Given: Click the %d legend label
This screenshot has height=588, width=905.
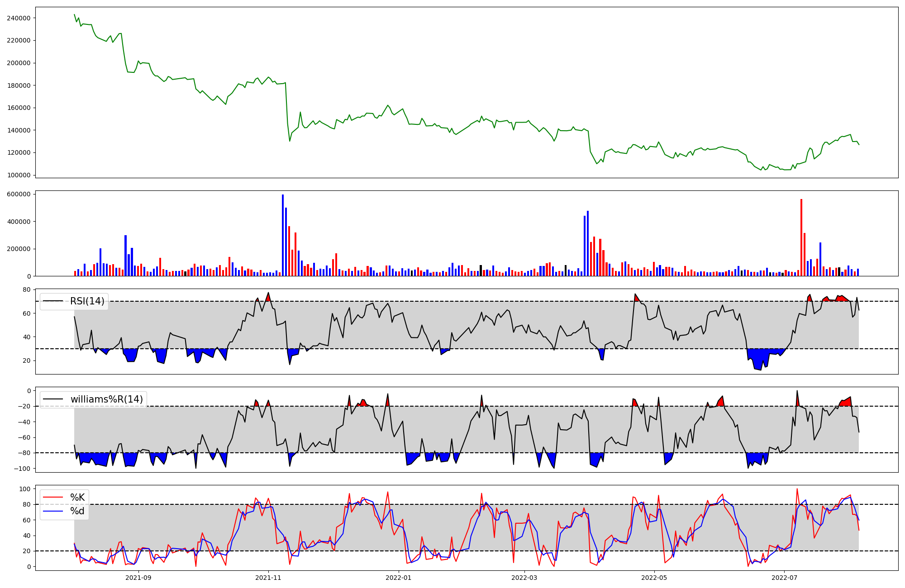Looking at the screenshot, I should [x=77, y=511].
